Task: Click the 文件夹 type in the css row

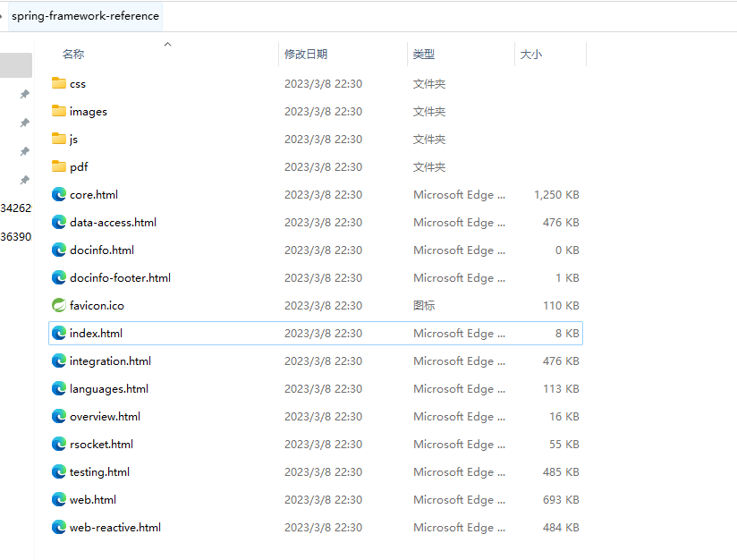Action: coord(429,84)
